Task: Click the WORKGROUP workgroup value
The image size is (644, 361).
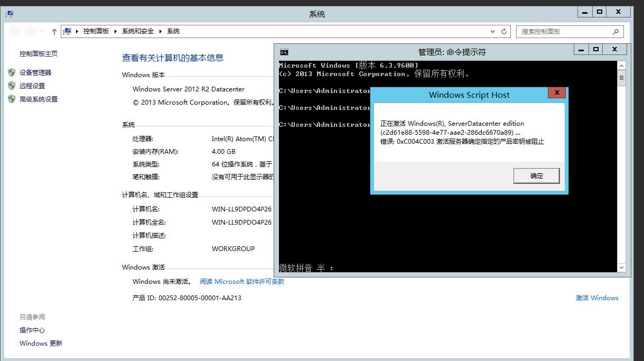Action: [x=233, y=248]
